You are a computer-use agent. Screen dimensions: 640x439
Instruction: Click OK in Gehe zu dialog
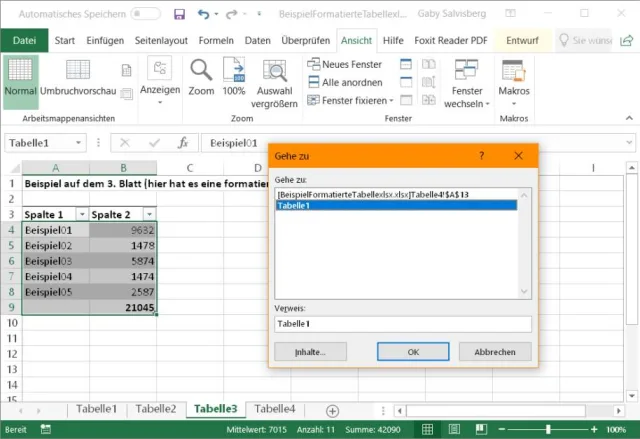click(x=413, y=352)
